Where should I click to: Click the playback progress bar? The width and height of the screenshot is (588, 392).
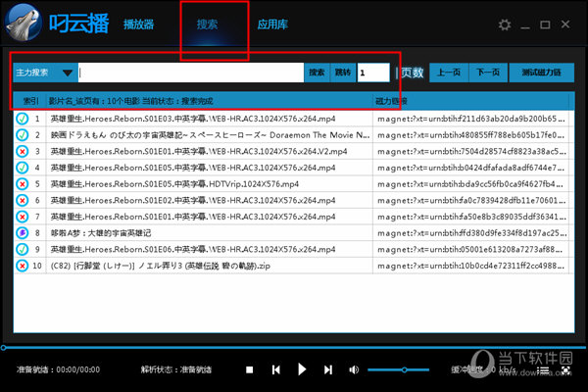point(294,348)
